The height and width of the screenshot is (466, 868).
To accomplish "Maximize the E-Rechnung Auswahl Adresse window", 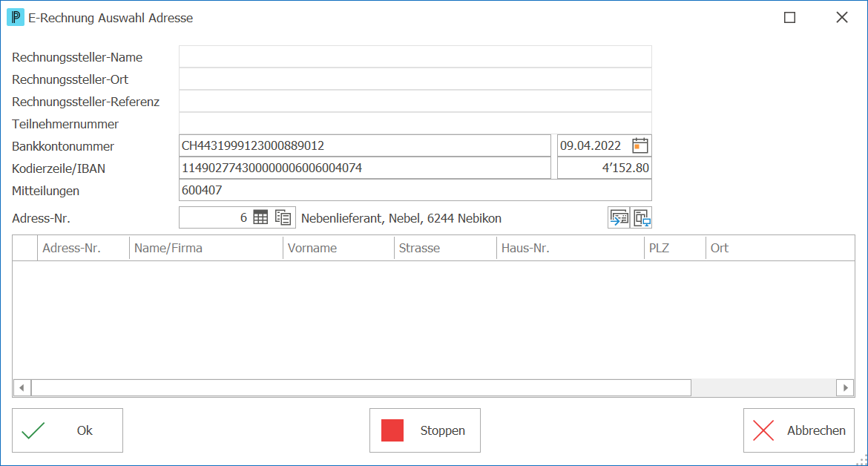I will pyautogui.click(x=790, y=18).
